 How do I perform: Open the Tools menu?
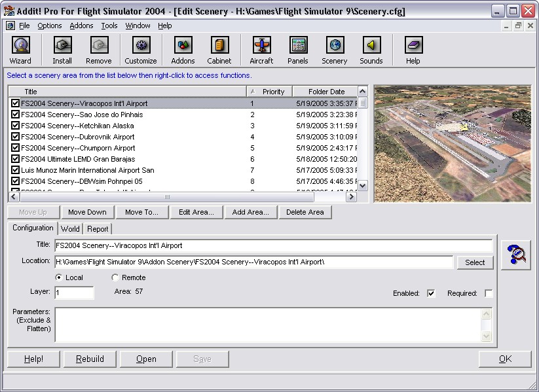(x=109, y=26)
